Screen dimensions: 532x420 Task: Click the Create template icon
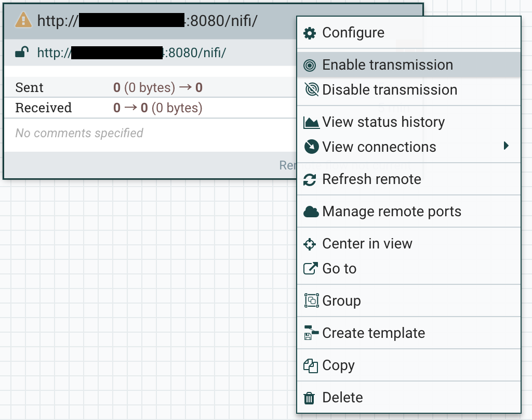(x=312, y=333)
